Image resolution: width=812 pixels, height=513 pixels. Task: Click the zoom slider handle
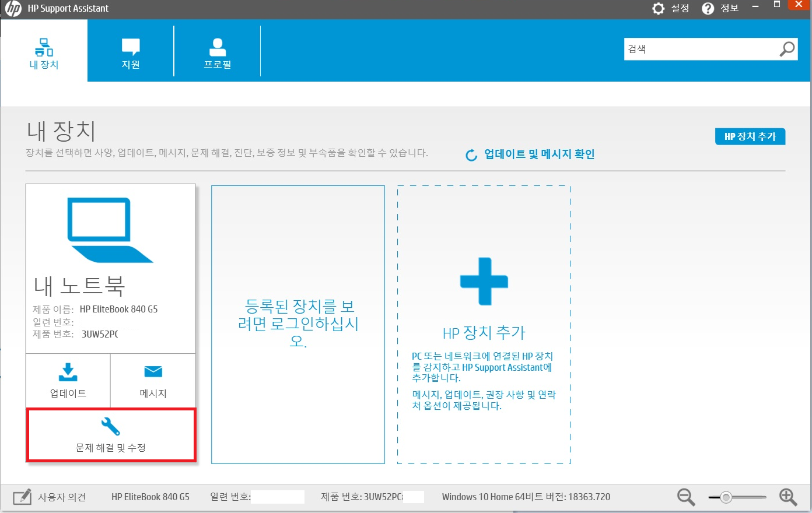pyautogui.click(x=726, y=497)
